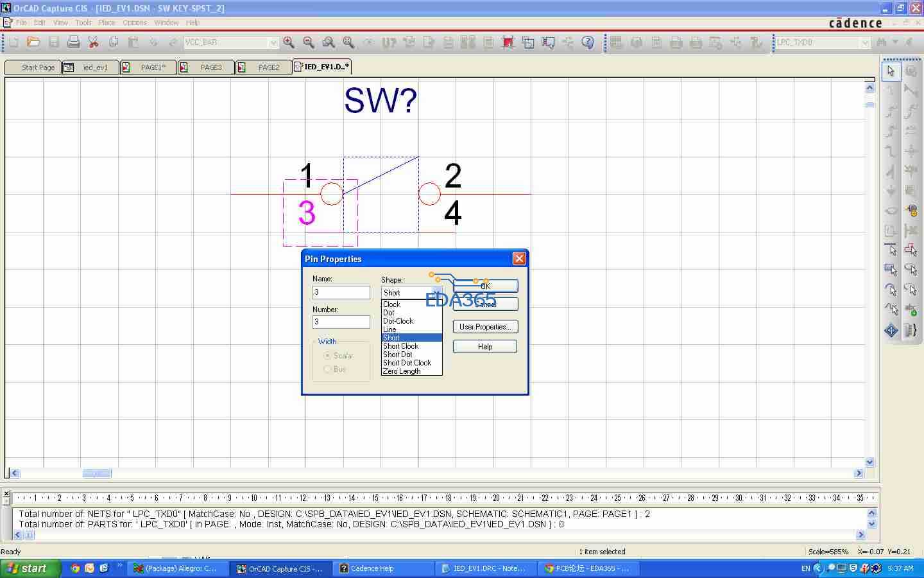Choose Dot in the Shape list
The image size is (924, 578).
(412, 313)
